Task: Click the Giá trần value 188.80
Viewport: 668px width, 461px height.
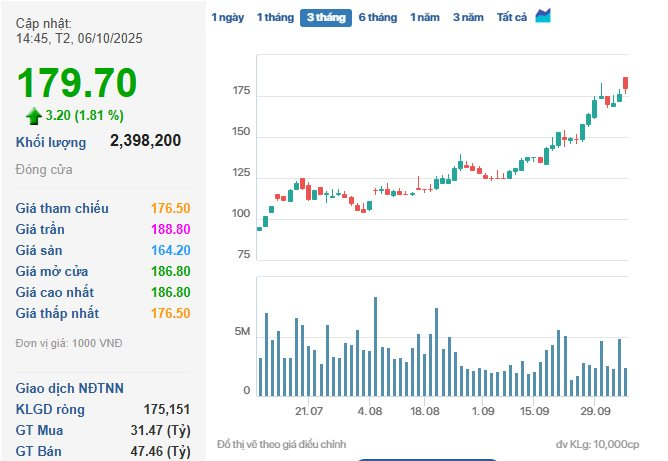Action: point(170,229)
